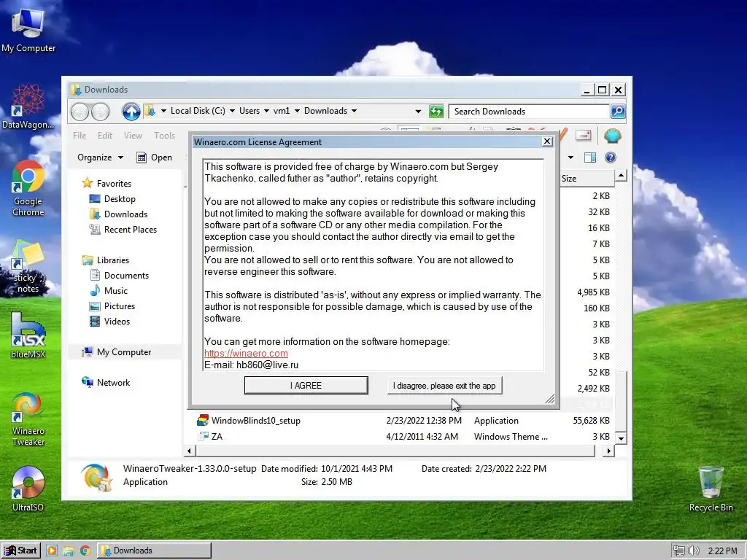Expand the Downloads breadcrumb arrow
The height and width of the screenshot is (560, 747).
click(354, 111)
